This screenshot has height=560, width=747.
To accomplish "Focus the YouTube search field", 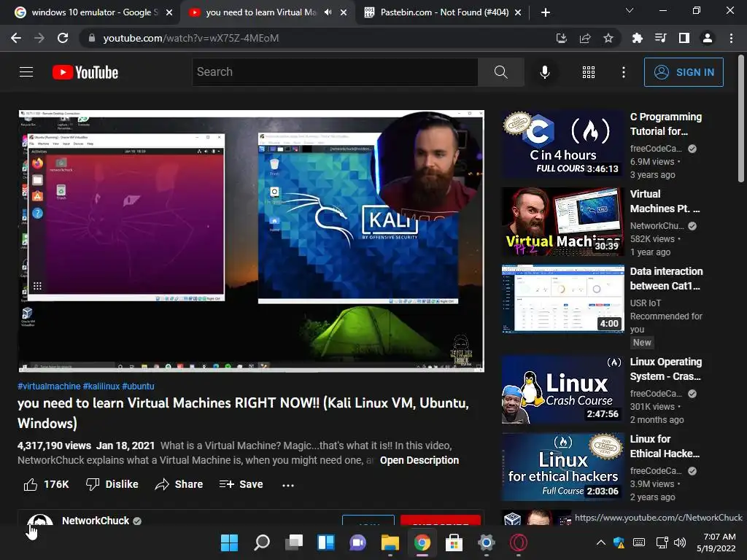I will pyautogui.click(x=335, y=72).
